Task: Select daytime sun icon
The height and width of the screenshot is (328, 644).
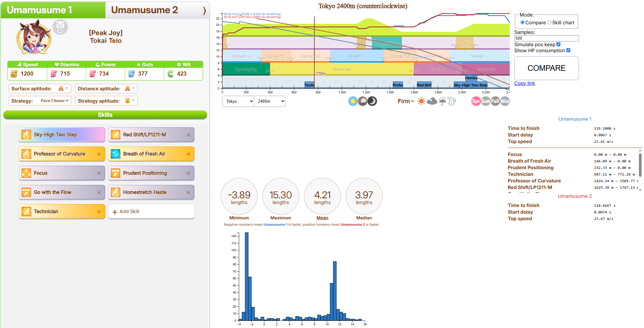Action: coord(353,101)
